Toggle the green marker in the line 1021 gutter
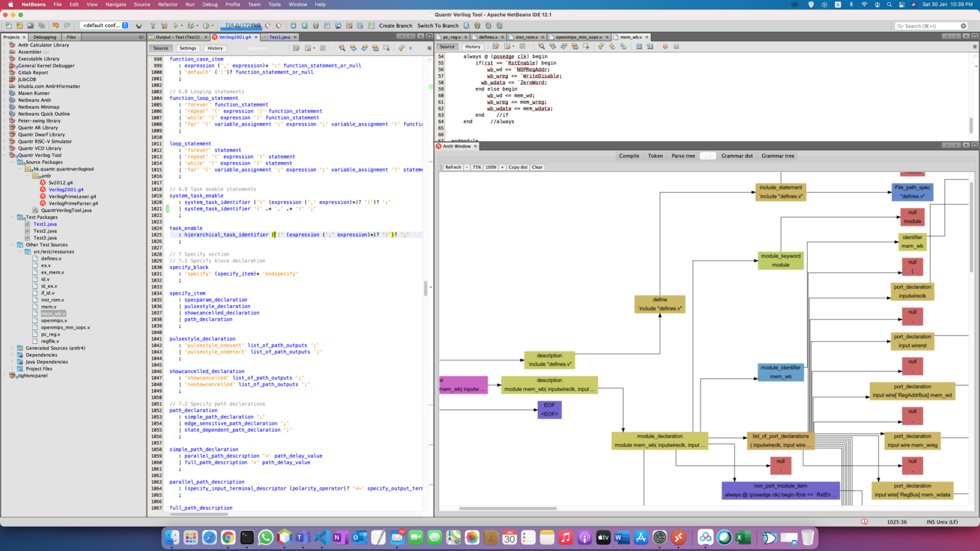 [x=167, y=208]
